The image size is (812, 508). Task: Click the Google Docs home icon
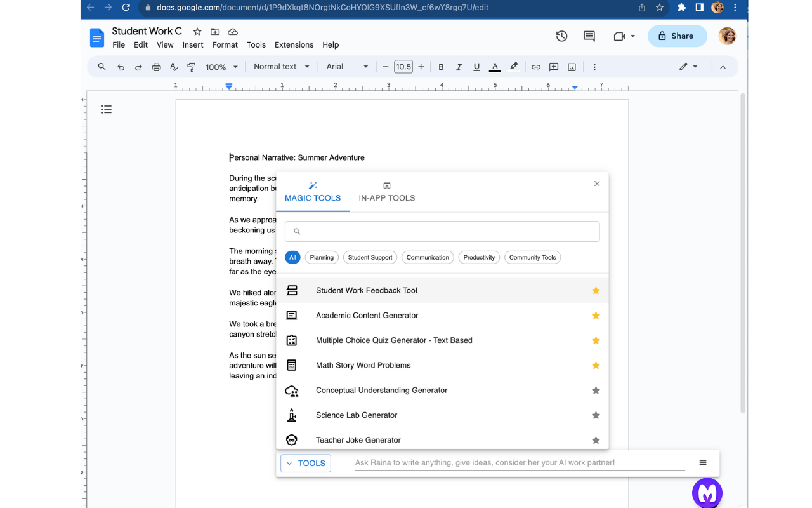pyautogui.click(x=97, y=38)
